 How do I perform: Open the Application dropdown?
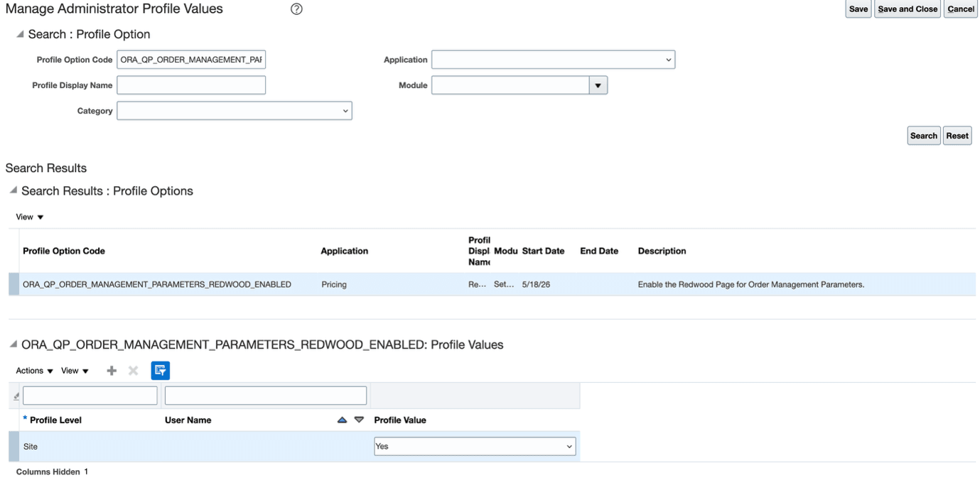coord(553,60)
